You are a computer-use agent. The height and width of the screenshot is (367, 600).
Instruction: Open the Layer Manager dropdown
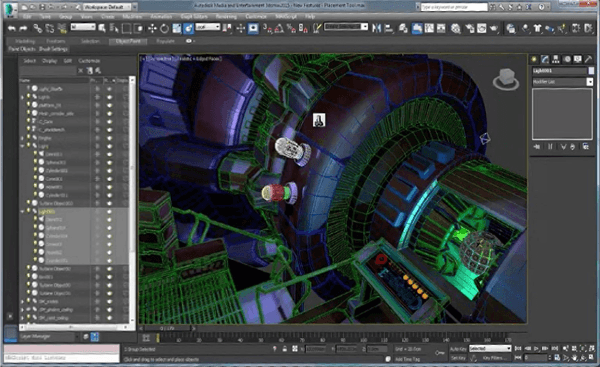coord(49,336)
